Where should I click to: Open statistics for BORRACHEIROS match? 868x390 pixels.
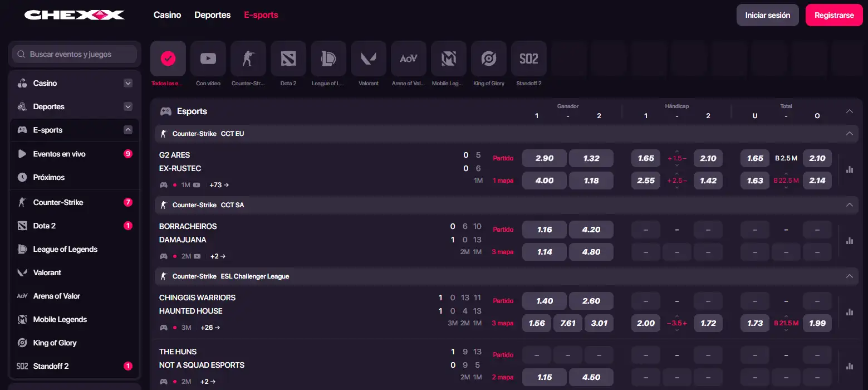click(x=849, y=241)
